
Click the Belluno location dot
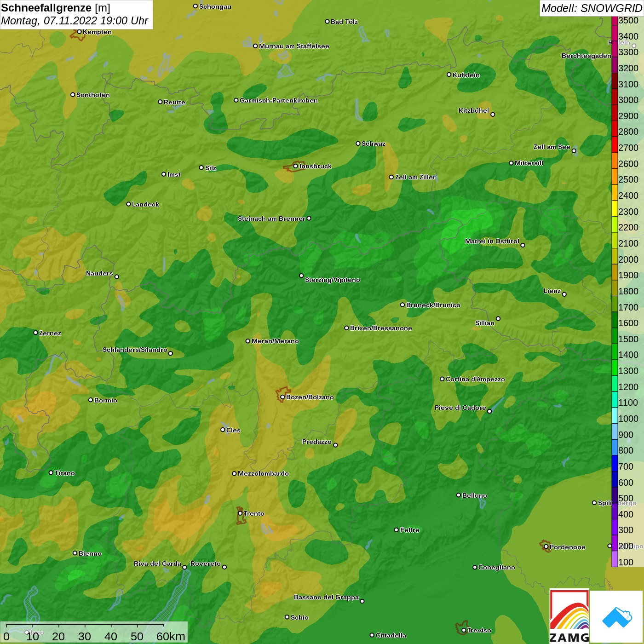click(x=458, y=495)
